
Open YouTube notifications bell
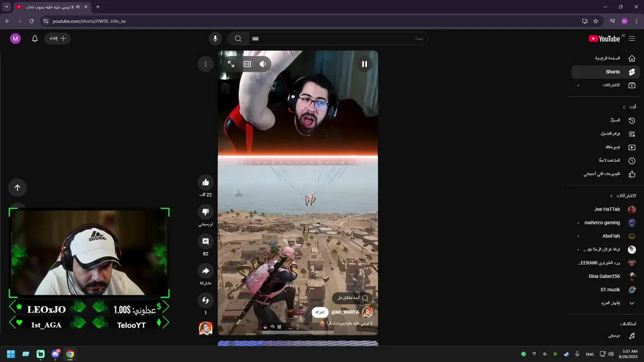(35, 39)
